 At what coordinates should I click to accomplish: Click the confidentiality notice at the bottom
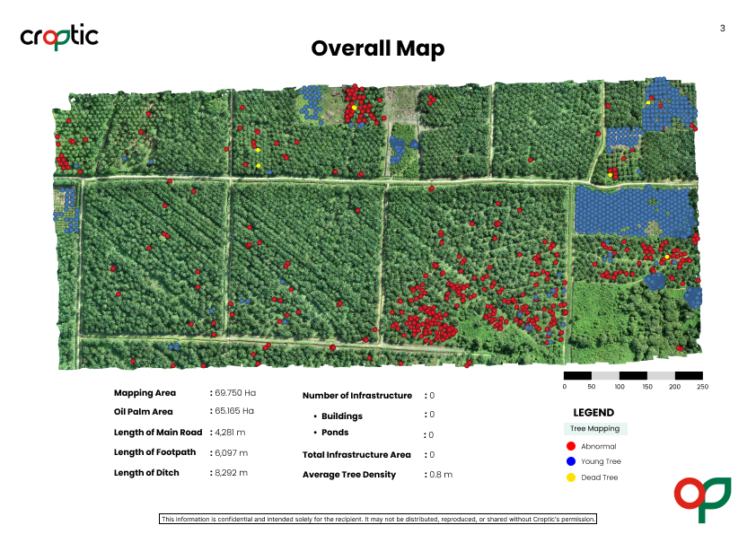point(377,519)
